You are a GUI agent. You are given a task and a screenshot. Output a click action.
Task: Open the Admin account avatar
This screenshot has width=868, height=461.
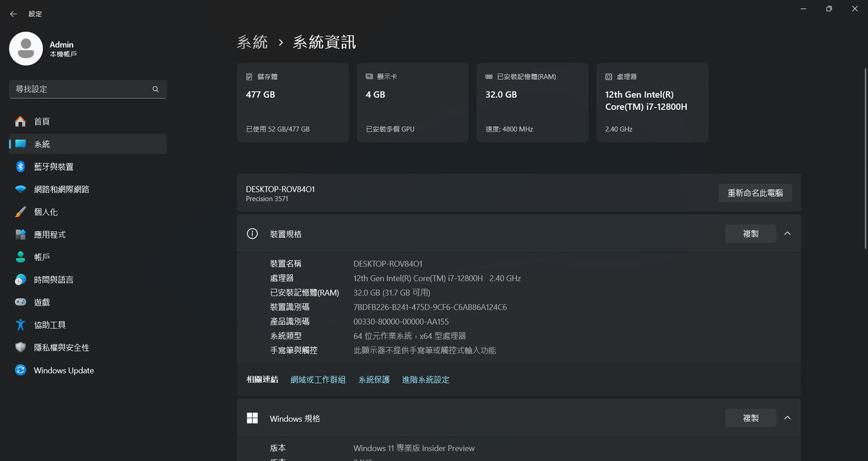(26, 49)
